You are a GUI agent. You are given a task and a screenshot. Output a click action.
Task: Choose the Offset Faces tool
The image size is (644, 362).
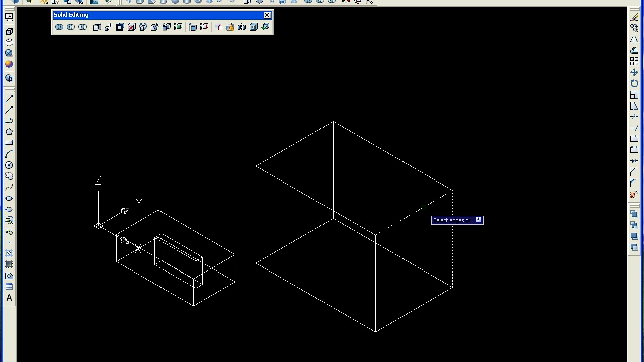(120, 27)
